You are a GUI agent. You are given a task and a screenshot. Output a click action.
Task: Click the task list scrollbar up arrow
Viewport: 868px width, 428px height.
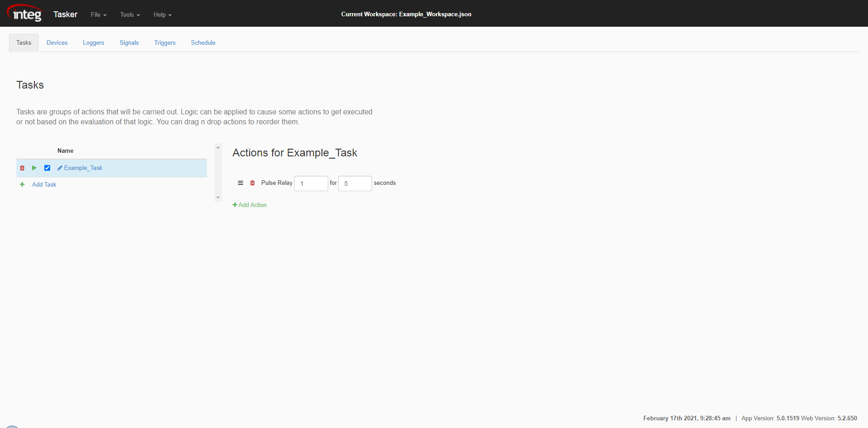(218, 147)
